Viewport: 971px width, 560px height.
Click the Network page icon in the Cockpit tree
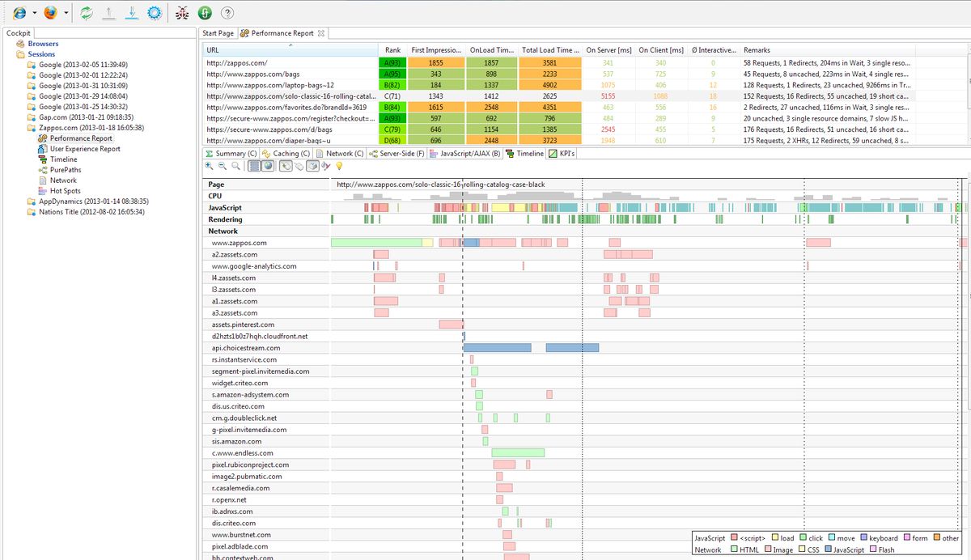click(x=43, y=180)
